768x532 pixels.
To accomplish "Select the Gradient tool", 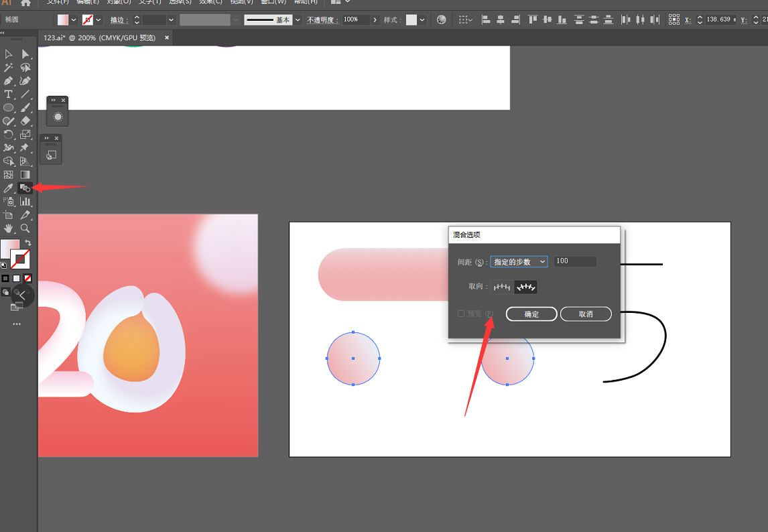I will [25, 175].
